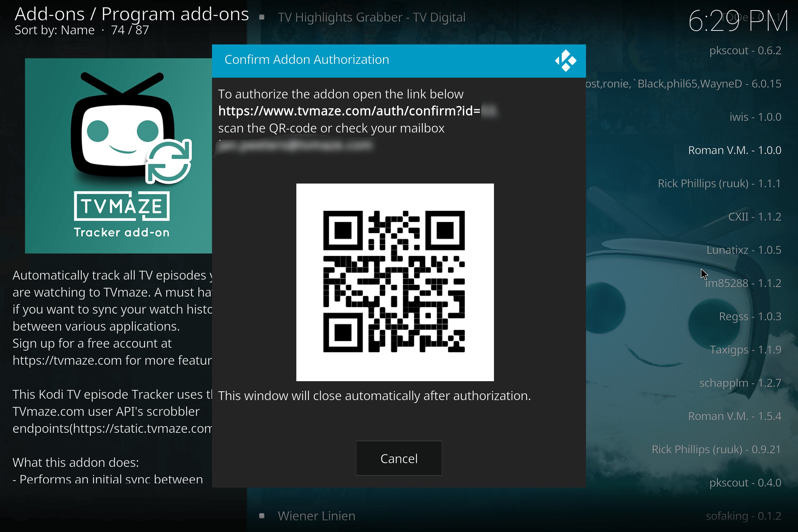
Task: Click the schapplm - 1.2.7 entry
Action: (x=740, y=383)
